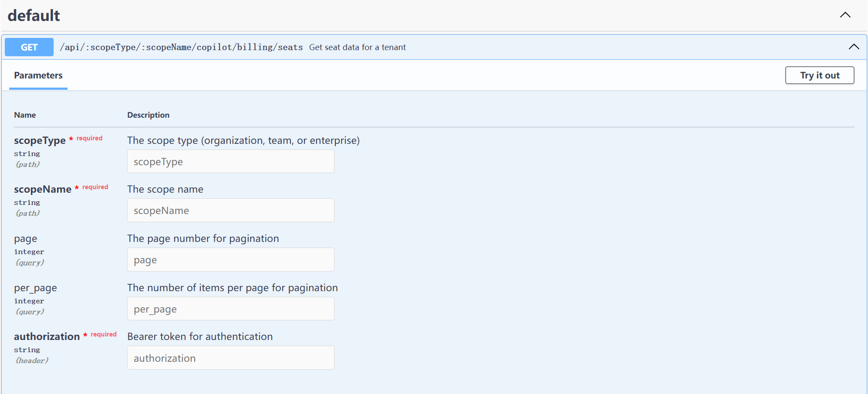The width and height of the screenshot is (868, 394).
Task: Focus the scopeType input field
Action: click(x=231, y=161)
